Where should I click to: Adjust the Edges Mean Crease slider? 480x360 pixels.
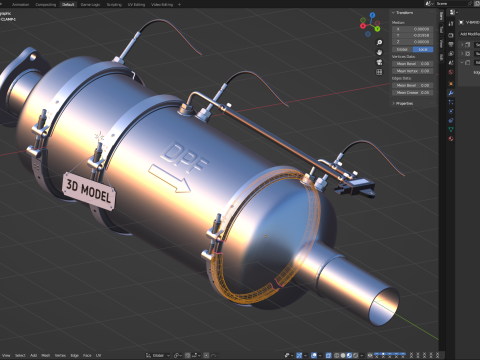pyautogui.click(x=413, y=93)
